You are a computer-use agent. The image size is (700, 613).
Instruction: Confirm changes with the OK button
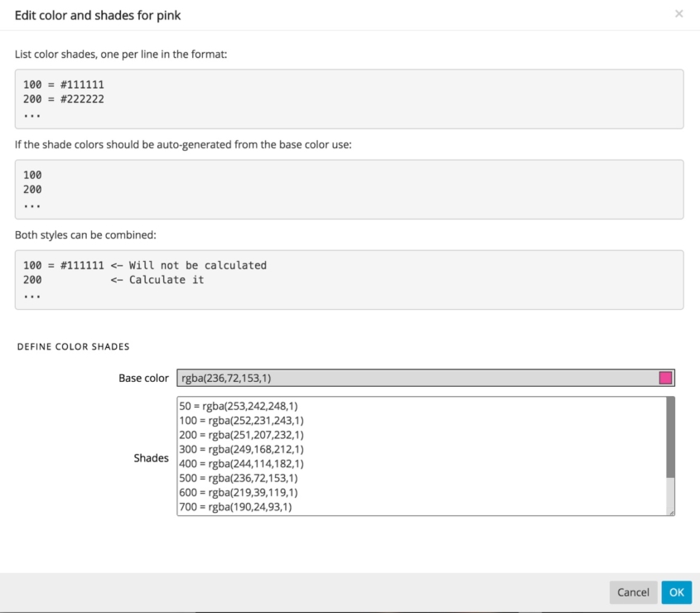[x=676, y=592]
